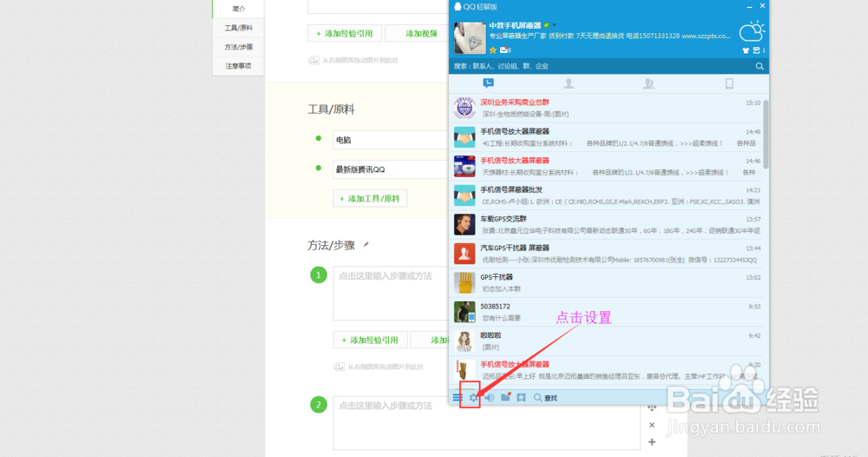Click the 最新版腾讯QQ tool input field
868x457 pixels.
coord(391,169)
